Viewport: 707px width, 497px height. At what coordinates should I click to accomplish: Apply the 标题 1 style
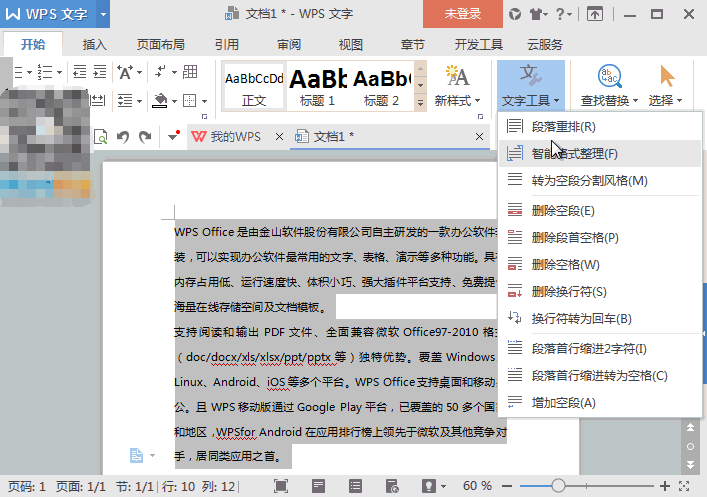pos(317,85)
